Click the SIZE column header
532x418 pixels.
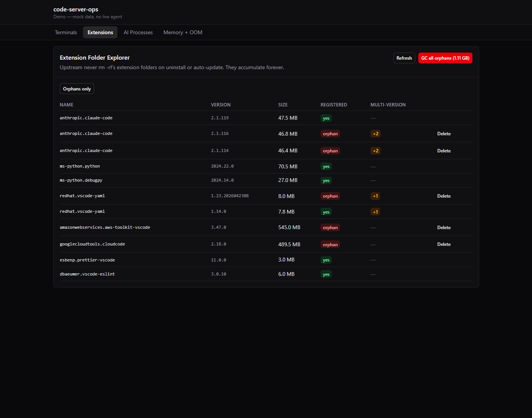coord(283,105)
